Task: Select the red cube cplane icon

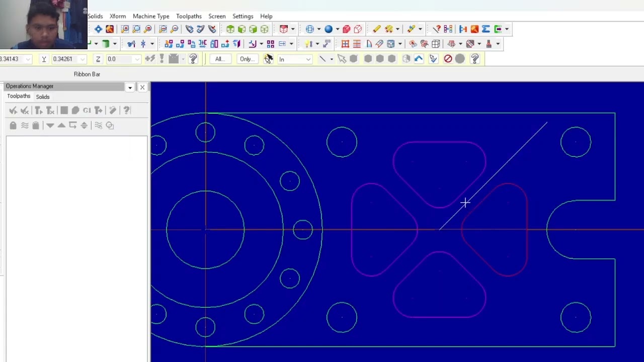Action: tap(284, 29)
